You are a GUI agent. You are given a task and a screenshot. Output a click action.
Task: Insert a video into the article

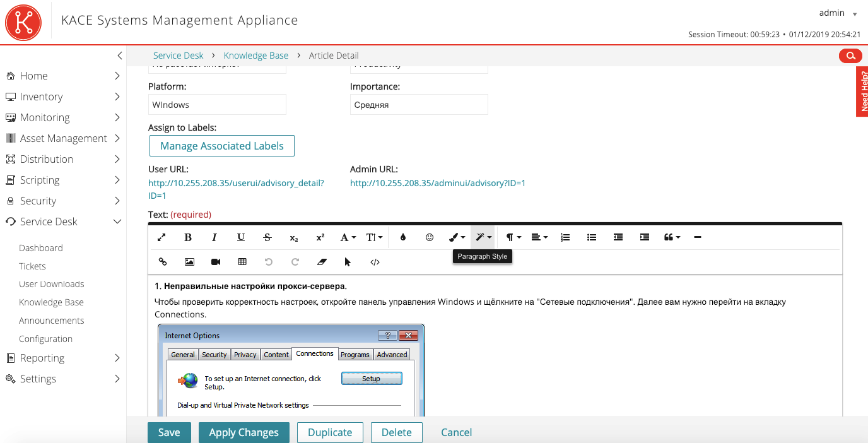[216, 262]
